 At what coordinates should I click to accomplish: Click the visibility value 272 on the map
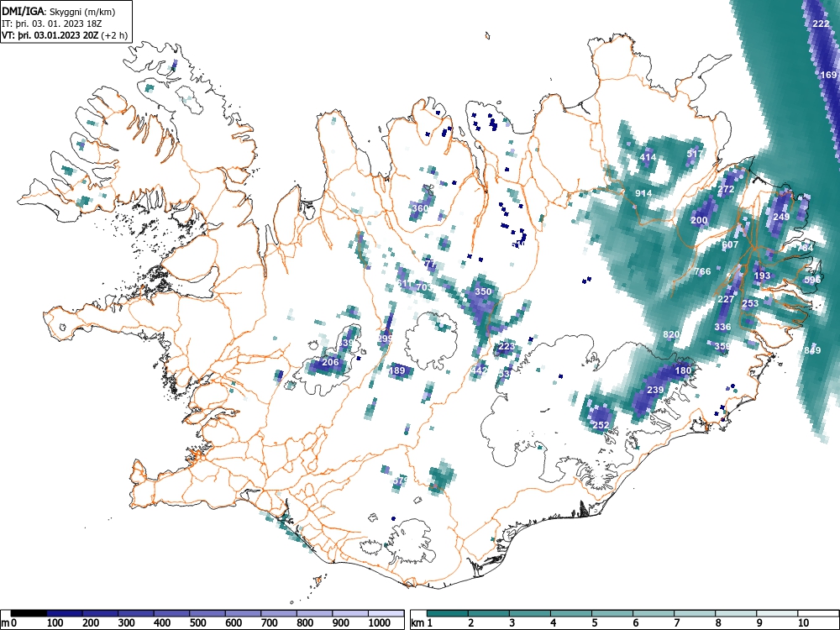tap(726, 189)
